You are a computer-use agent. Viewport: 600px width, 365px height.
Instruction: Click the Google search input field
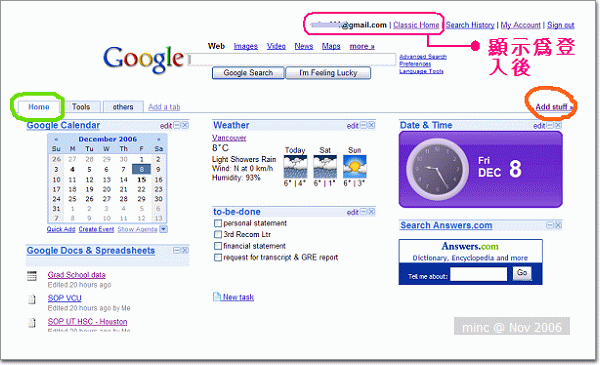tap(292, 59)
